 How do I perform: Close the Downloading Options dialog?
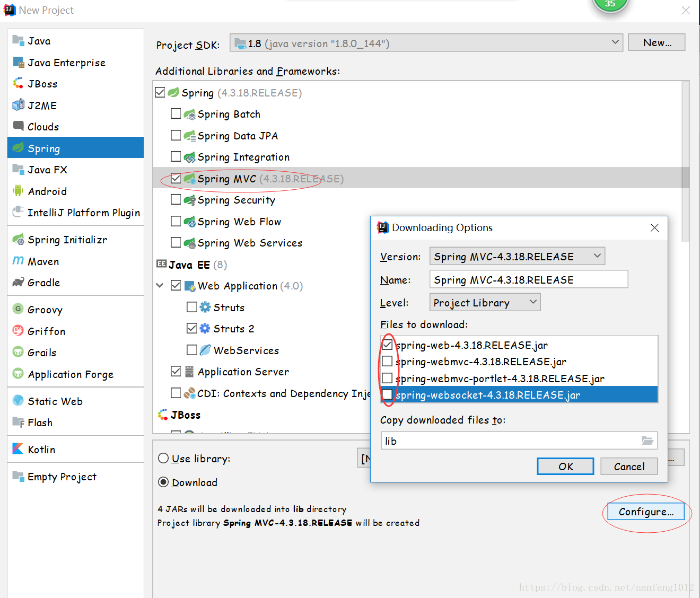pyautogui.click(x=654, y=227)
